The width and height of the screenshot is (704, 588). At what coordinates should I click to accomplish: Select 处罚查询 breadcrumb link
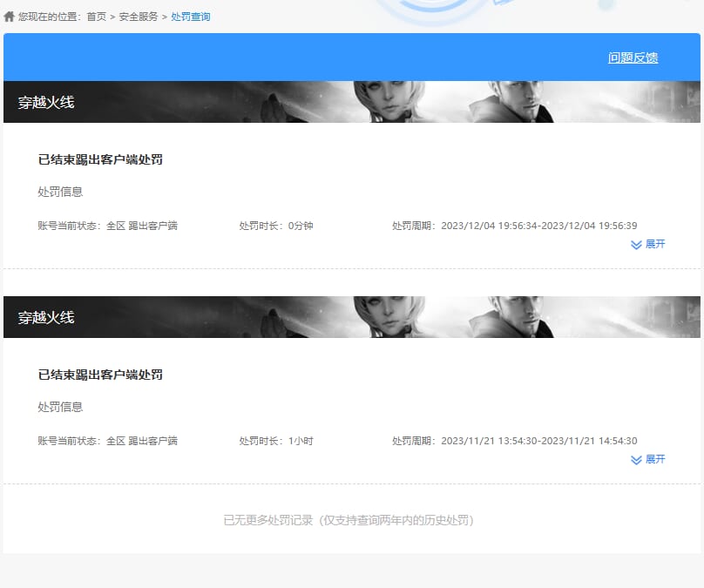tap(190, 17)
